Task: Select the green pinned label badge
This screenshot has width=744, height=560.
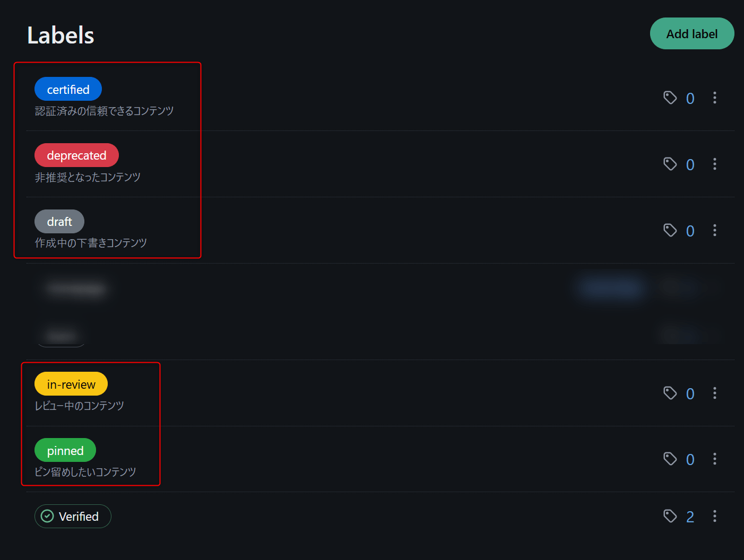Action: pos(65,451)
